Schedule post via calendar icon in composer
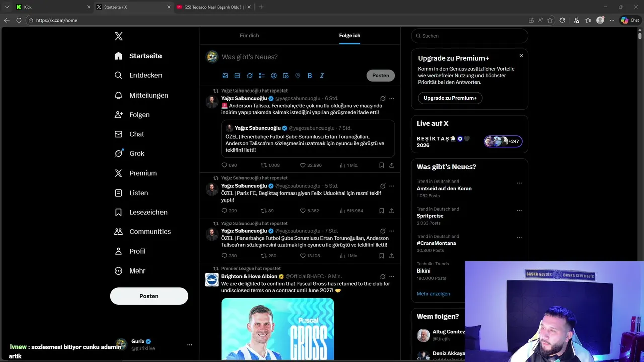Viewport: 644px width, 362px height. coord(286,76)
